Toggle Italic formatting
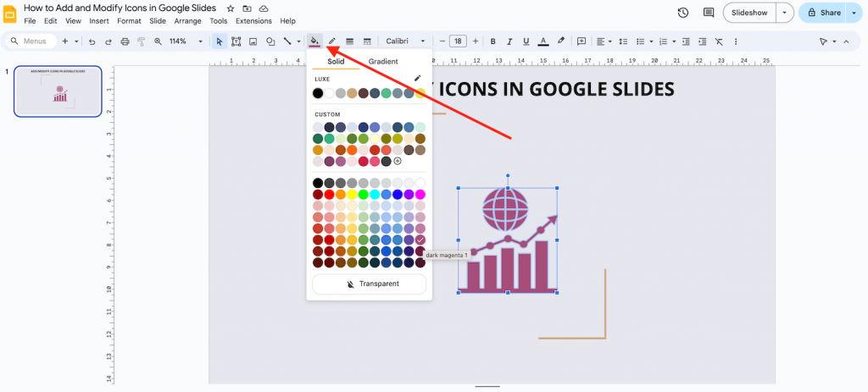868x392 pixels. pyautogui.click(x=509, y=41)
